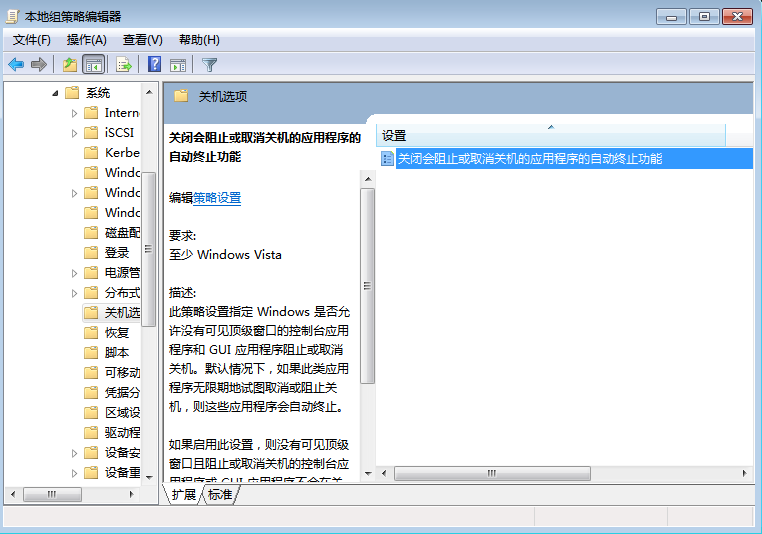This screenshot has height=534, width=762.
Task: Click the Filter funnel toolbar icon
Action: pyautogui.click(x=209, y=65)
